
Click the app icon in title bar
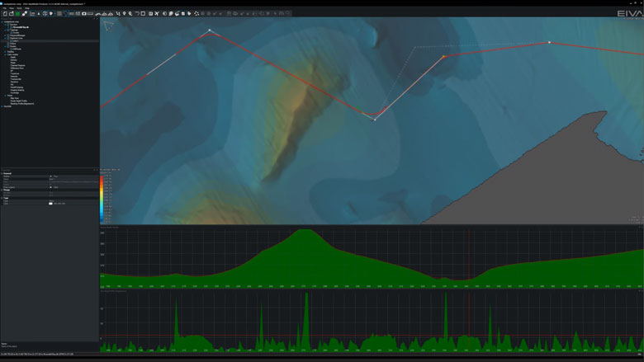click(x=3, y=2)
